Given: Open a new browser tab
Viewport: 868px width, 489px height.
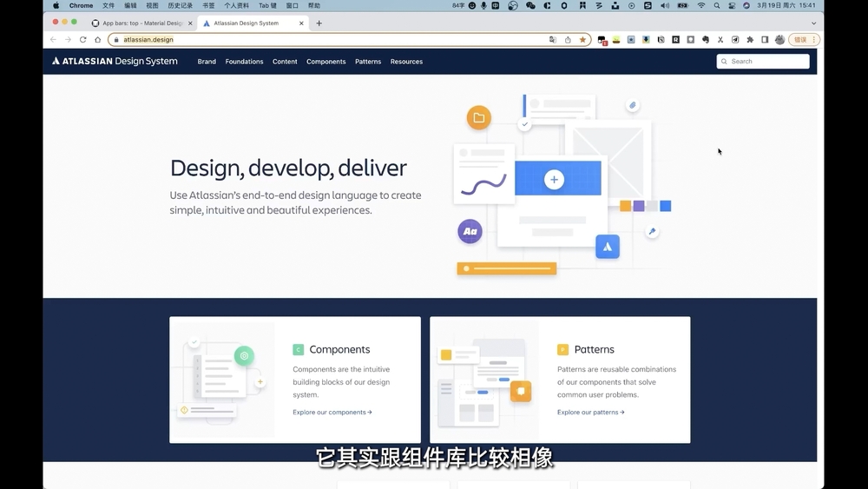Looking at the screenshot, I should [319, 23].
